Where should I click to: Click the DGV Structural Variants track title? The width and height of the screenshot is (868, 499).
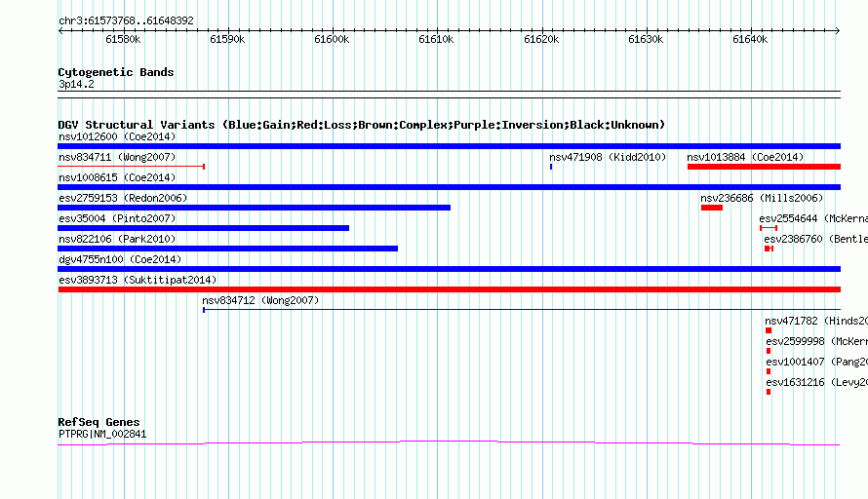[x=362, y=125]
